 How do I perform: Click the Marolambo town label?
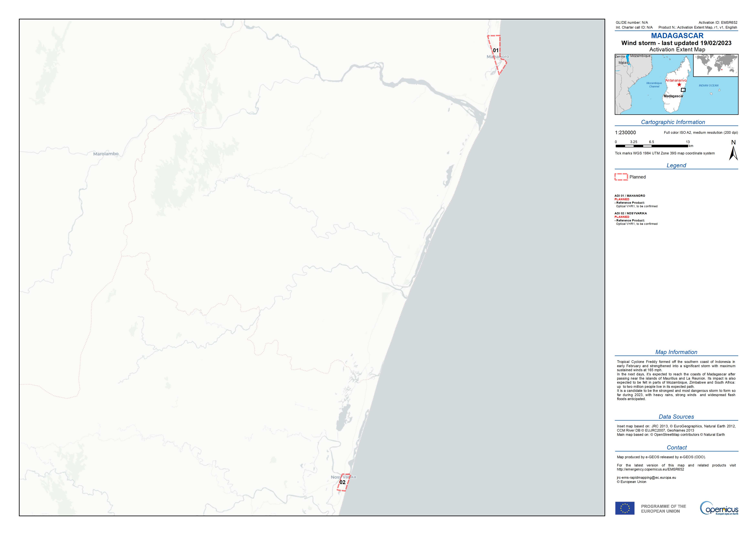(106, 154)
